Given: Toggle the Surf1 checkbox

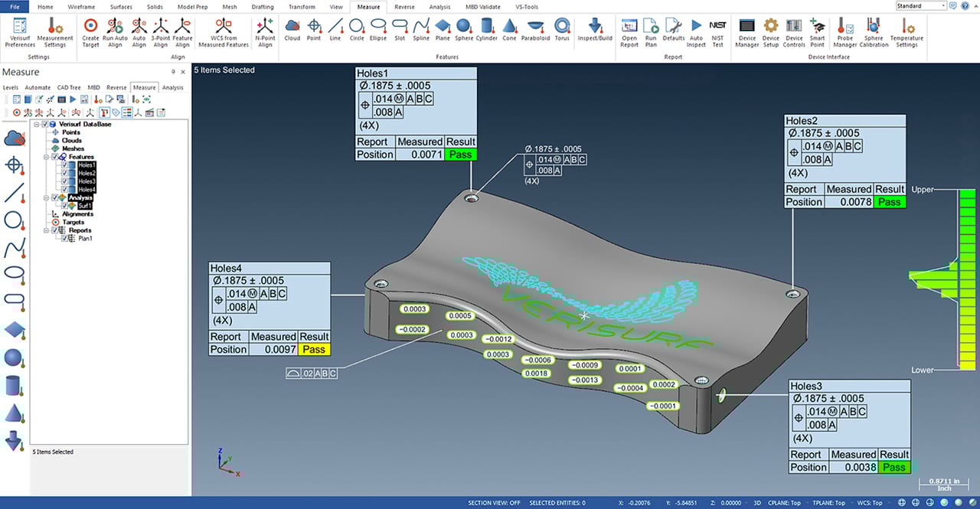Looking at the screenshot, I should click(x=64, y=205).
